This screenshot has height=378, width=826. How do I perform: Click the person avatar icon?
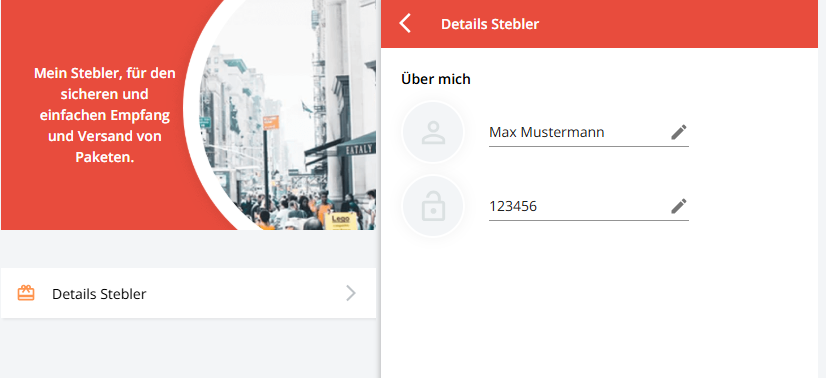(433, 132)
